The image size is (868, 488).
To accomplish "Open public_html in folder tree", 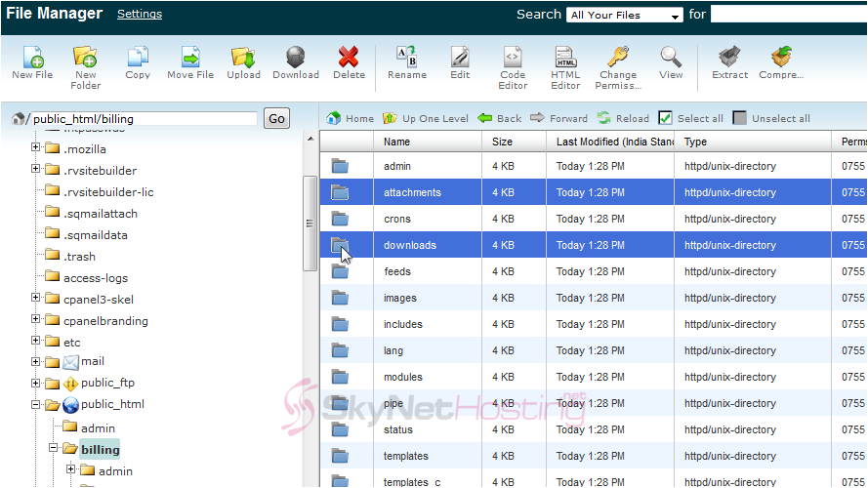I will click(x=112, y=404).
